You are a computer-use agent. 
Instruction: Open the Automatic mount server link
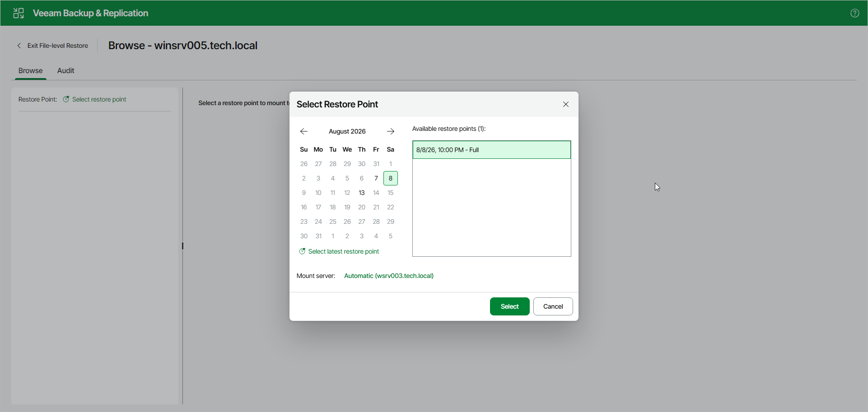(x=389, y=276)
